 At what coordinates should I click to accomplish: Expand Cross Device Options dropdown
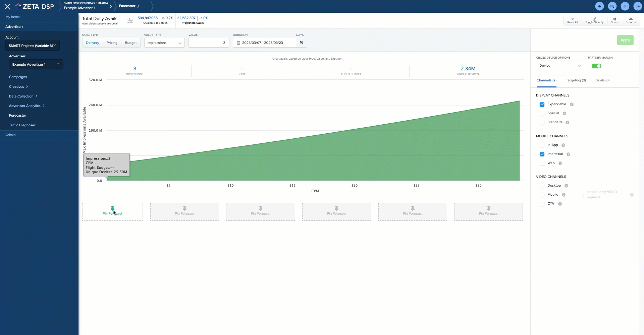559,66
